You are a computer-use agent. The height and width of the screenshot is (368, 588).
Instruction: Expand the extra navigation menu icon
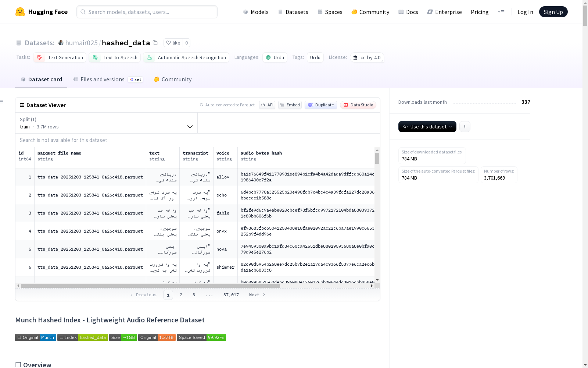click(x=501, y=12)
